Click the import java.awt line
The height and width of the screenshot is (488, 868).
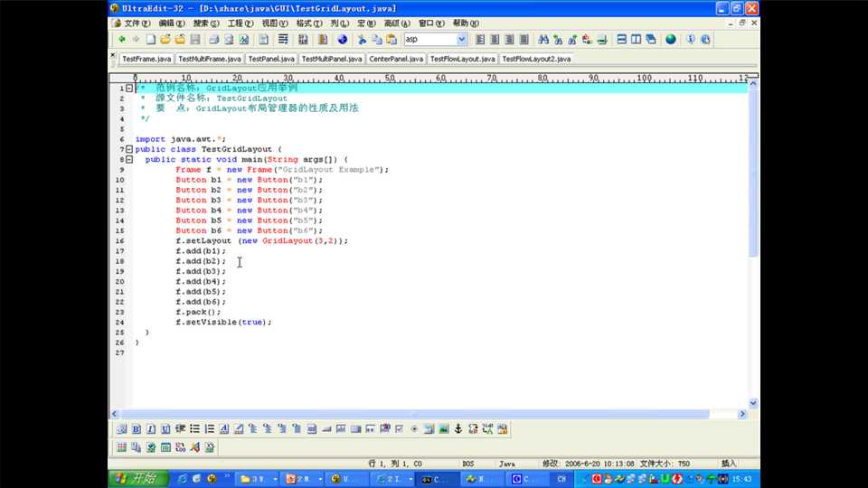[181, 139]
